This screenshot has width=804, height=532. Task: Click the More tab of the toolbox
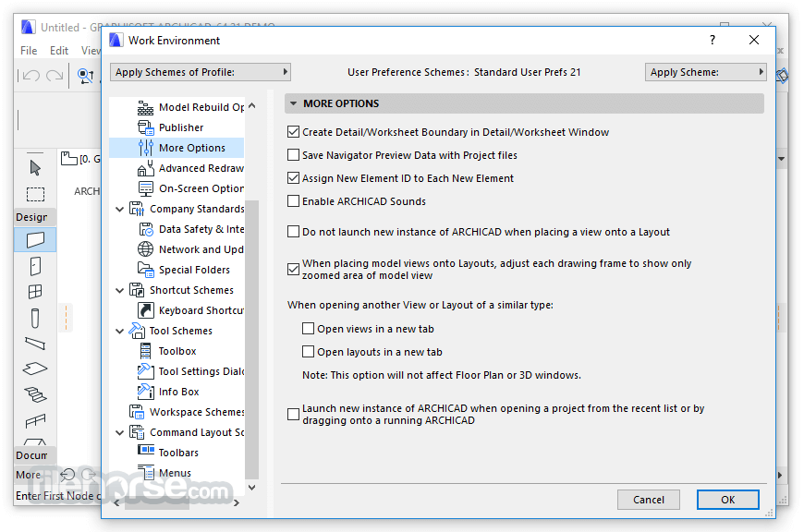[29, 475]
